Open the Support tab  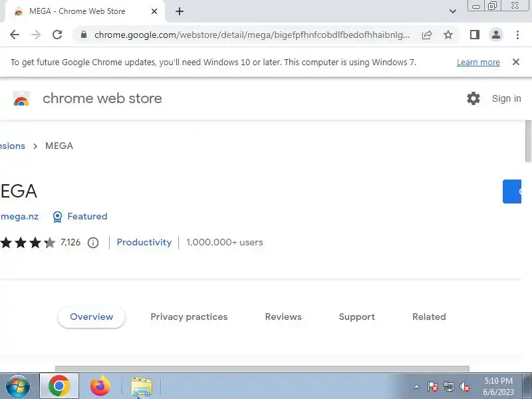[357, 317]
